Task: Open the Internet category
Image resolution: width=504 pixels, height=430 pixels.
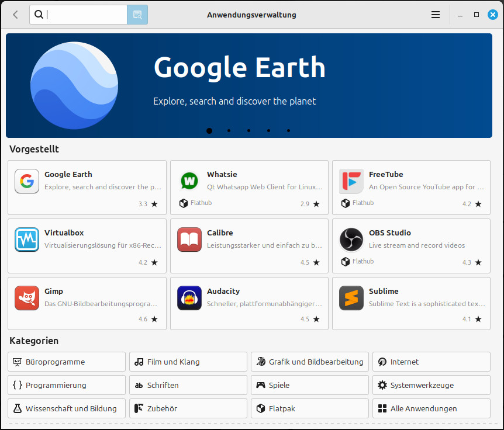Action: click(x=431, y=362)
